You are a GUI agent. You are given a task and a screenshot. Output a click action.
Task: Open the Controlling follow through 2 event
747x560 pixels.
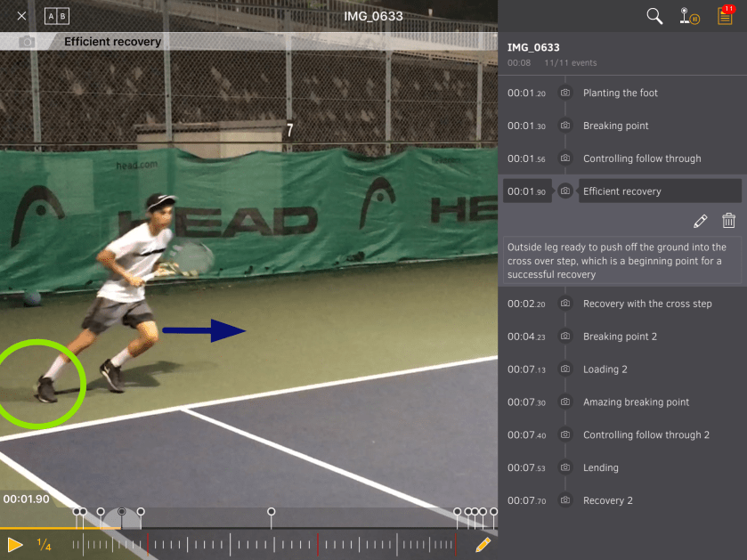coord(646,434)
